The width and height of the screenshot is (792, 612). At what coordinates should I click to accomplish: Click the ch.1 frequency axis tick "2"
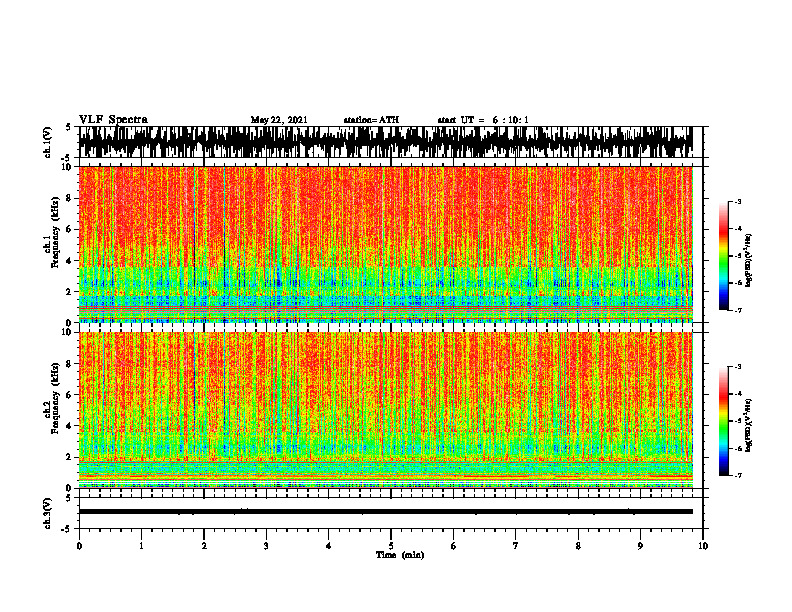[69, 291]
